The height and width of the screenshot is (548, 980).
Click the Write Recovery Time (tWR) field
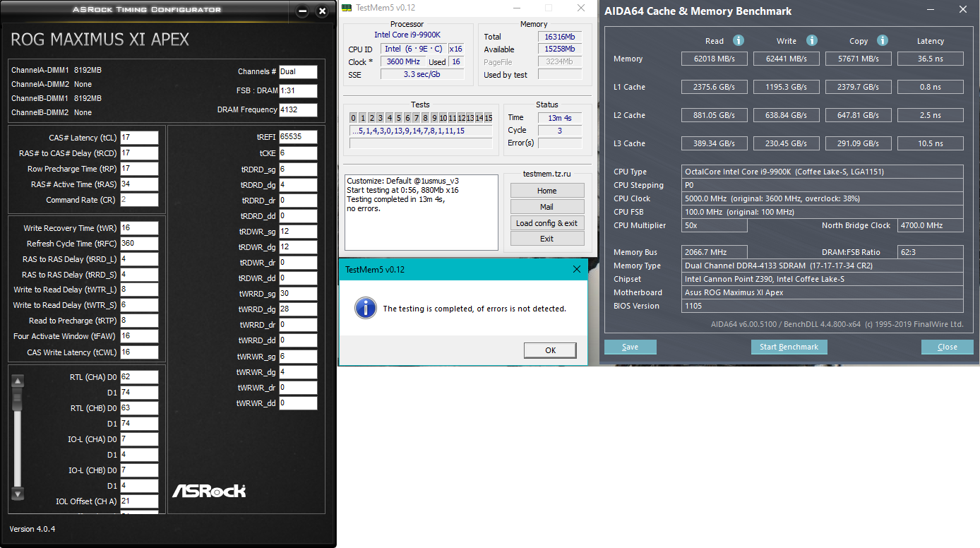(139, 227)
